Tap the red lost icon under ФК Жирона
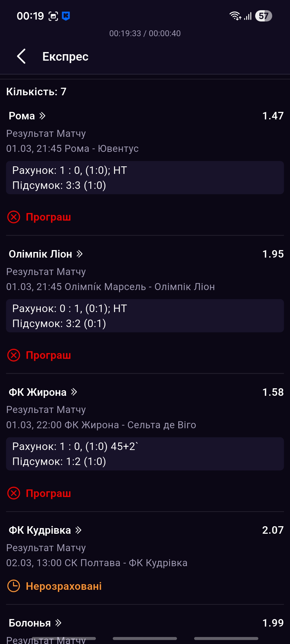The image size is (290, 644). (14, 493)
